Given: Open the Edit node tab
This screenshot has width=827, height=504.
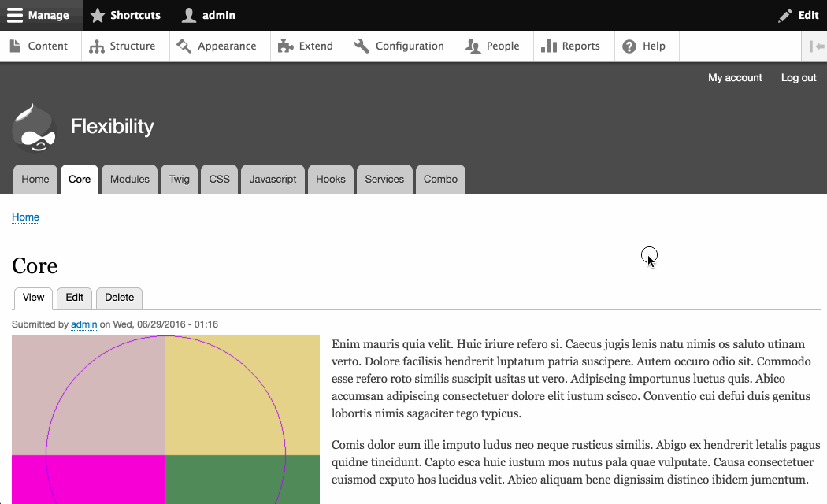Looking at the screenshot, I should 74,298.
